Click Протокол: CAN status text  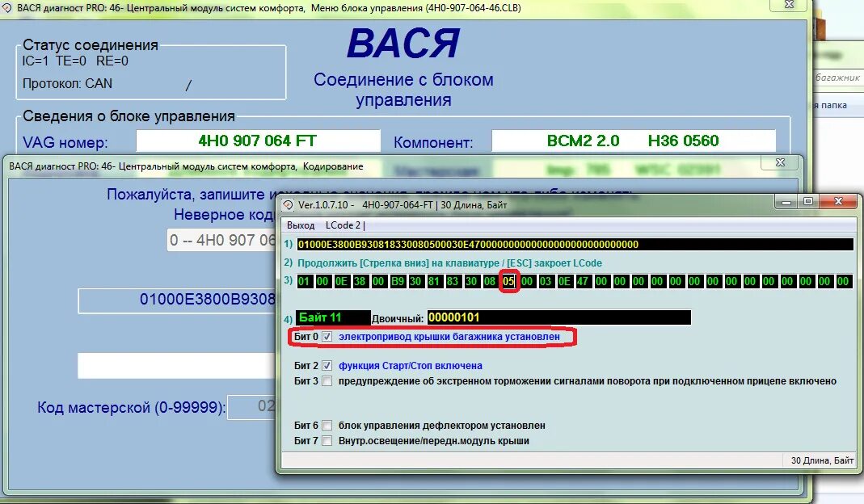click(x=67, y=84)
